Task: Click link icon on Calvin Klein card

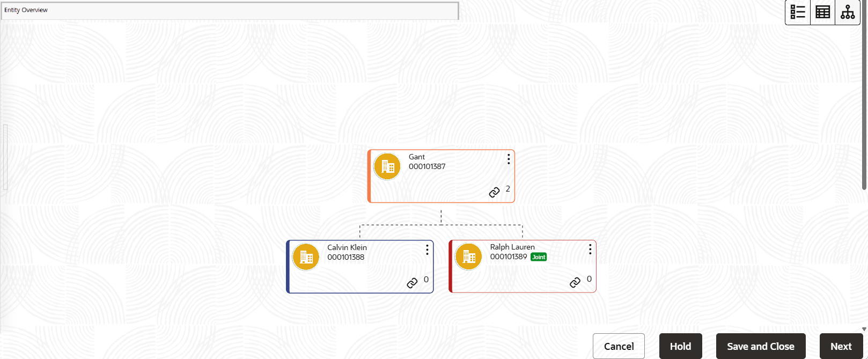Action: pos(412,283)
